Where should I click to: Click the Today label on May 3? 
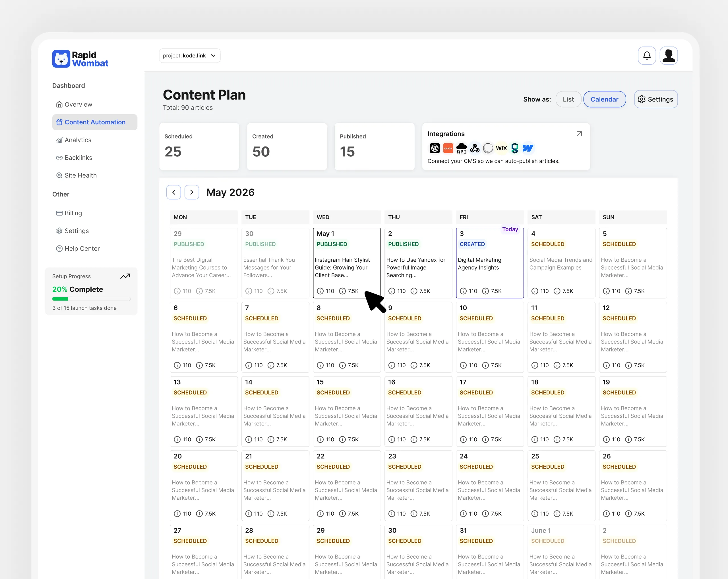(510, 229)
